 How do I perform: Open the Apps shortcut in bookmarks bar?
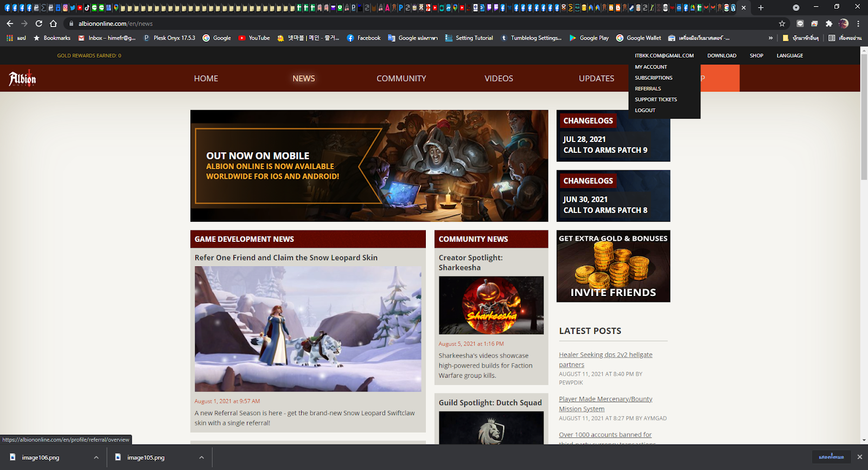click(x=16, y=38)
